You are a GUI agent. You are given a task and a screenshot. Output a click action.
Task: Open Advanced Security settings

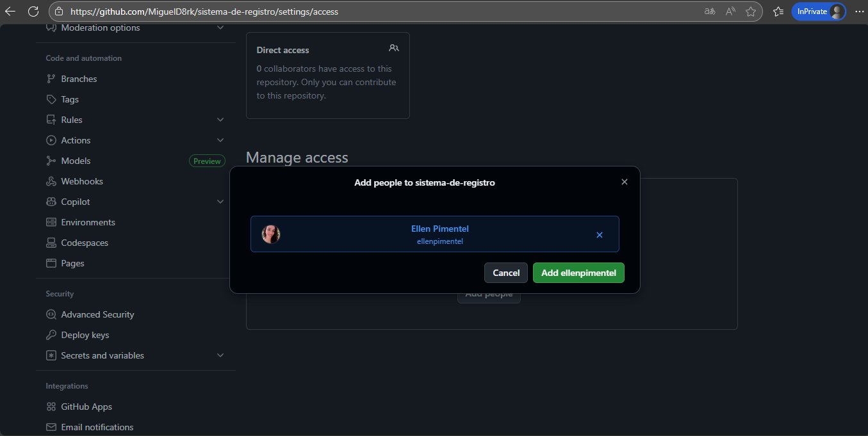coord(97,314)
